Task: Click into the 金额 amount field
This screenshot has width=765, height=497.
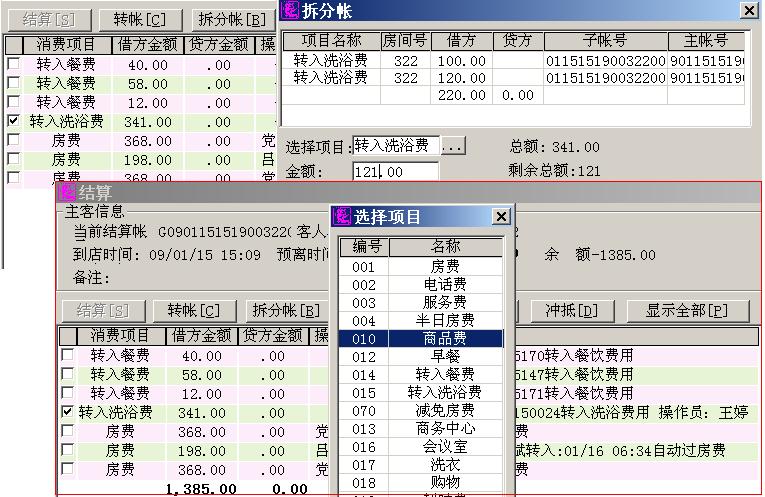Action: click(395, 172)
